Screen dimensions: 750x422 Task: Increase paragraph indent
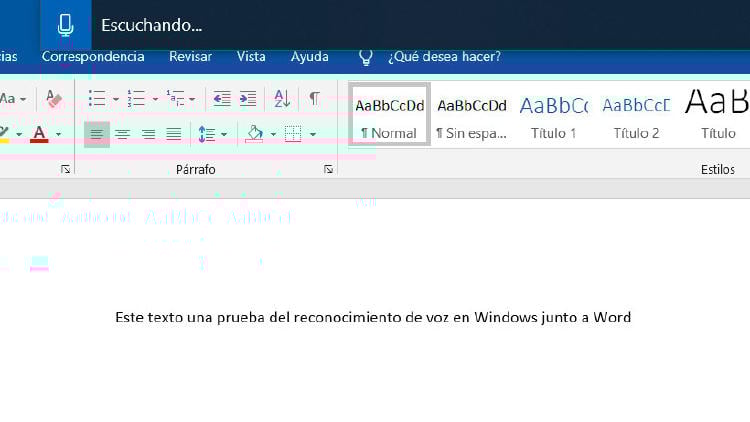pos(247,99)
